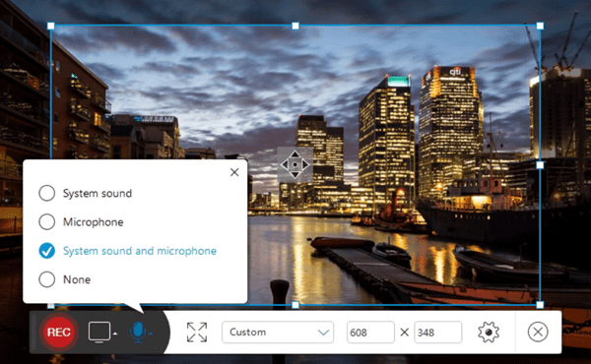
Task: Open settings using the gear icon
Action: [x=489, y=332]
